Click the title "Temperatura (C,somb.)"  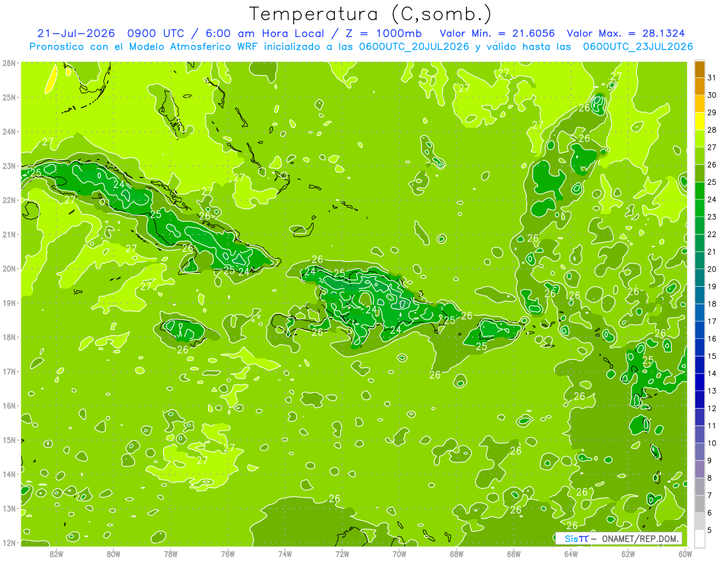tap(371, 15)
